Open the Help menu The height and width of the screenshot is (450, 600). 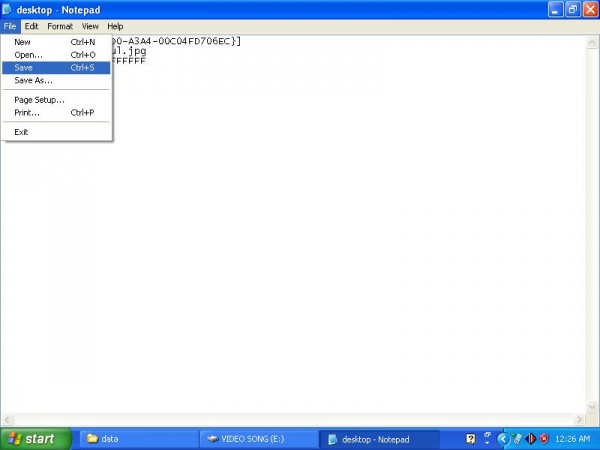[x=115, y=26]
